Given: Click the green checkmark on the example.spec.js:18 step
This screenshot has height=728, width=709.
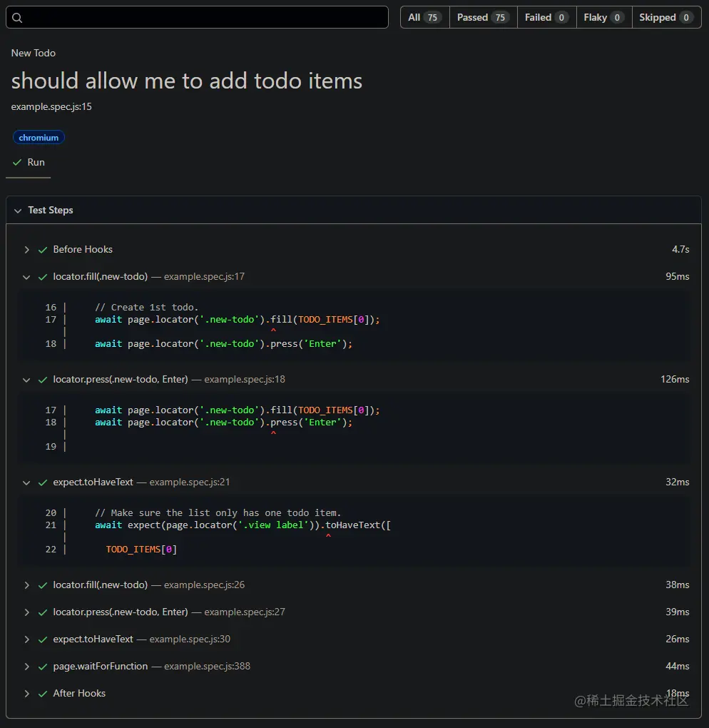Looking at the screenshot, I should click(x=43, y=380).
